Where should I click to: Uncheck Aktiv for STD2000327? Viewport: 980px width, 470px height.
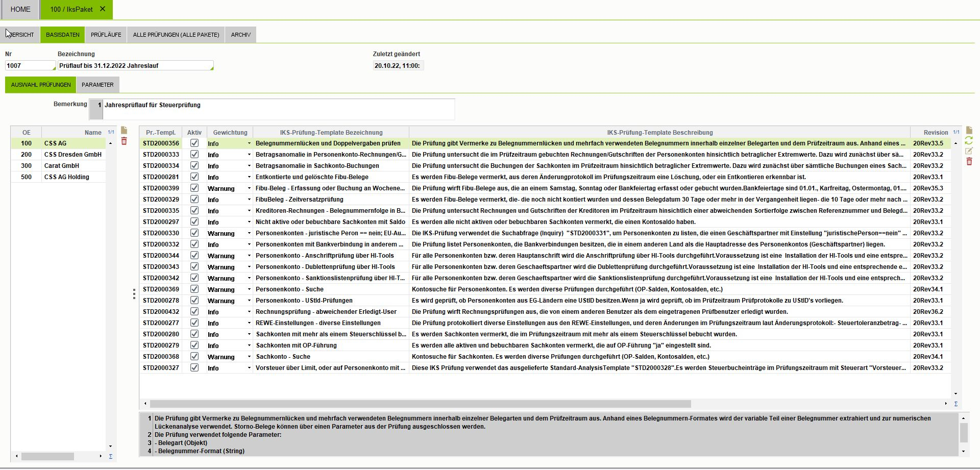194,368
